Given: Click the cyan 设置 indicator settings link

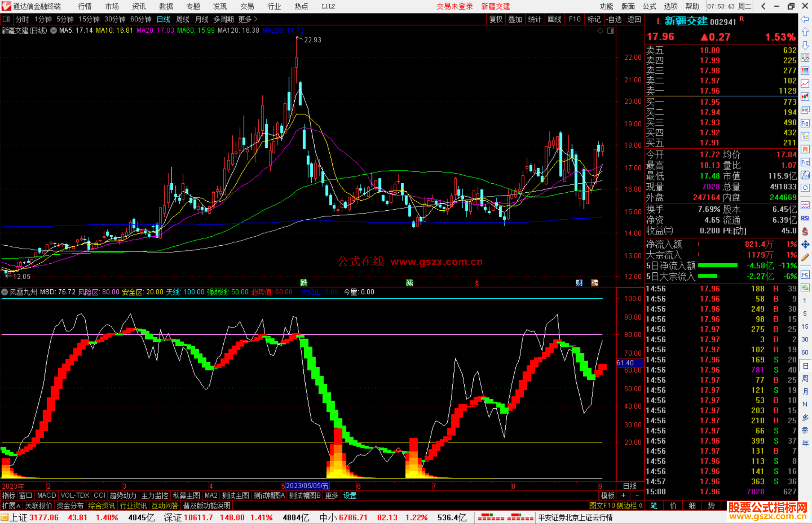Looking at the screenshot, I should 350,495.
